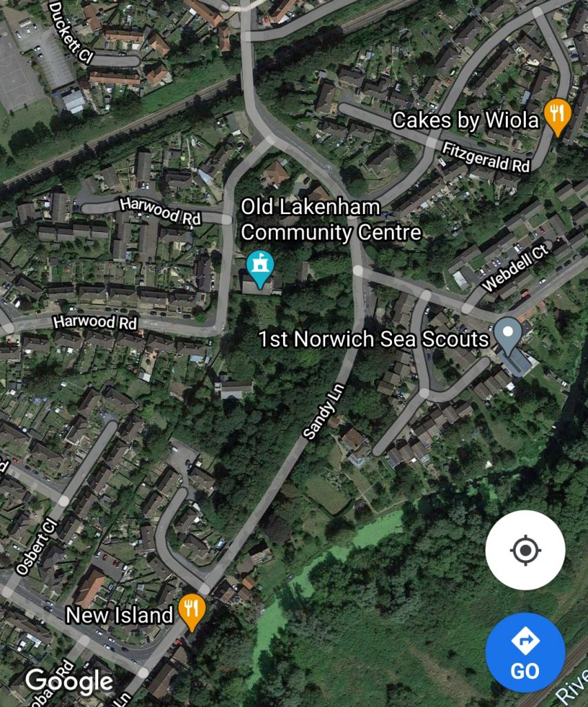Image resolution: width=588 pixels, height=707 pixels.
Task: Select the Duckett Cl road label
Action: coord(70,32)
